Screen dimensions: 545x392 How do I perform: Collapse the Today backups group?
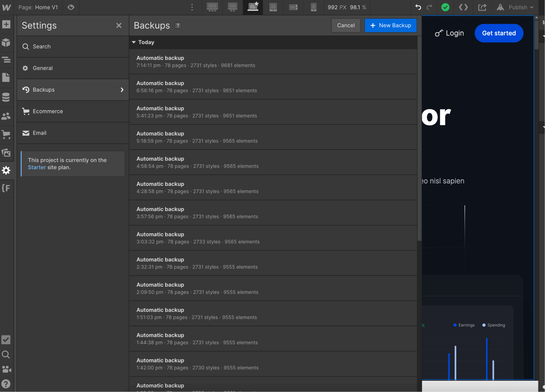pos(134,42)
